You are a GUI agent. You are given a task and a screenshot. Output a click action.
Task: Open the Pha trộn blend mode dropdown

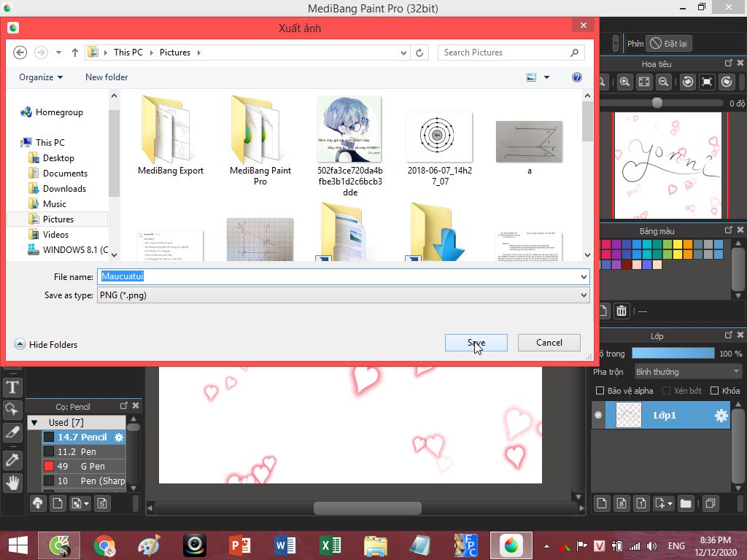[687, 371]
